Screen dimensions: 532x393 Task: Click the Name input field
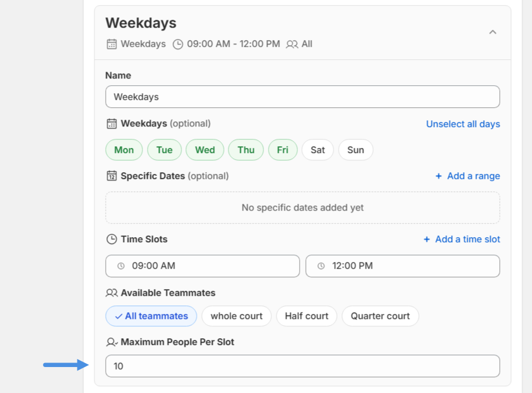[x=302, y=97]
